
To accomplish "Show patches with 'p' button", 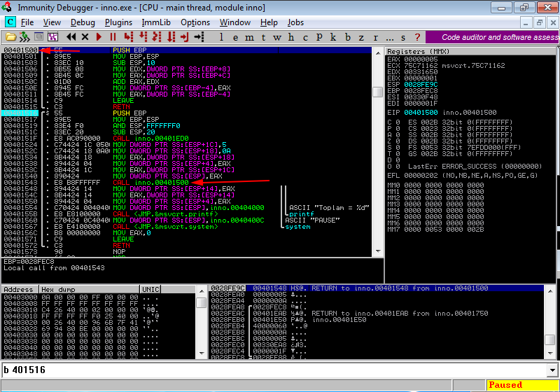I will click(319, 37).
